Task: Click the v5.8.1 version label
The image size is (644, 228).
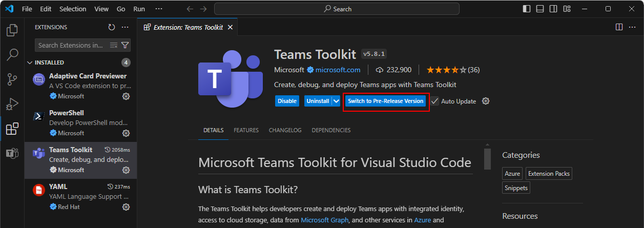Action: click(x=374, y=54)
